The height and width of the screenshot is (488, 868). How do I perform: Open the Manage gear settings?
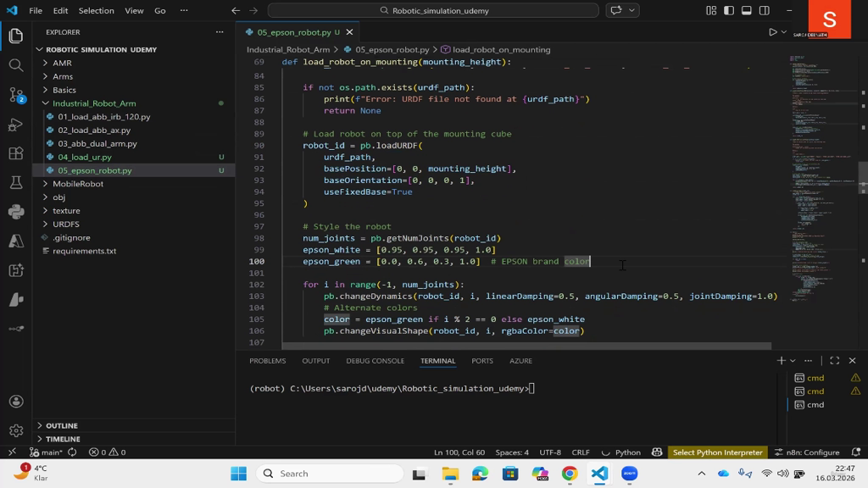click(x=16, y=430)
